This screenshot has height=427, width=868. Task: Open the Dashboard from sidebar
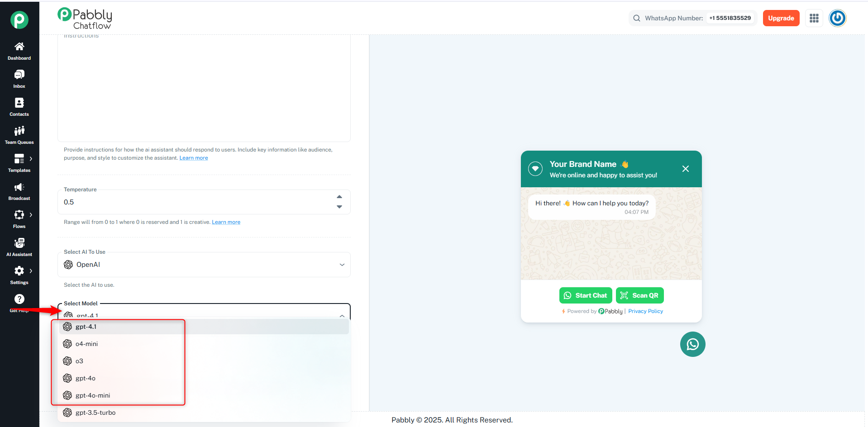[x=19, y=51]
